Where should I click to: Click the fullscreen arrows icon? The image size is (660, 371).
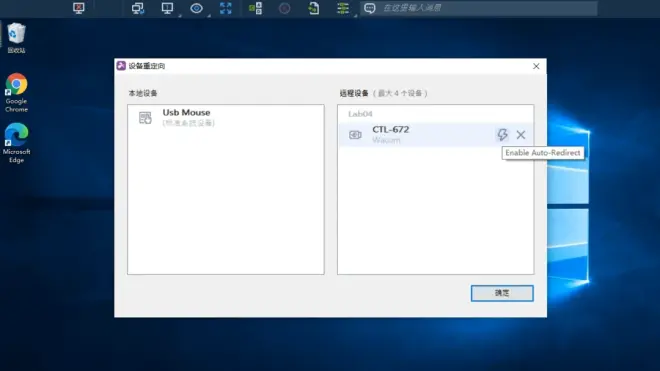pyautogui.click(x=226, y=8)
